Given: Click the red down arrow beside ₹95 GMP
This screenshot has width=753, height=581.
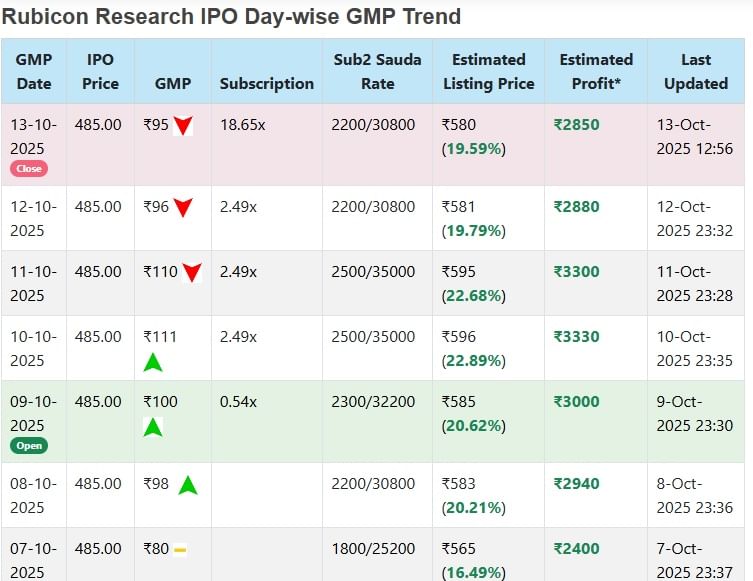Looking at the screenshot, I should [182, 126].
